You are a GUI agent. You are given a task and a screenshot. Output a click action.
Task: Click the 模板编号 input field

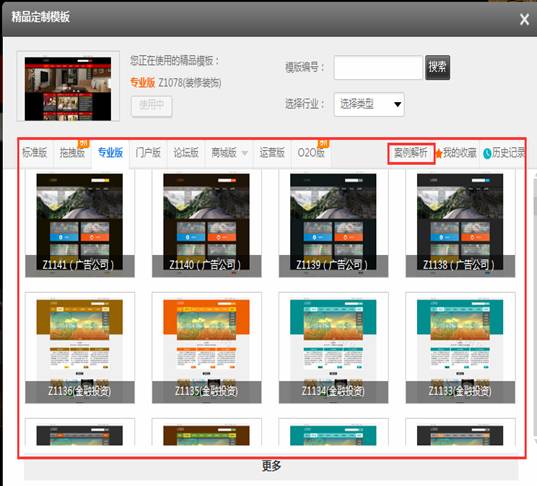coord(378,67)
